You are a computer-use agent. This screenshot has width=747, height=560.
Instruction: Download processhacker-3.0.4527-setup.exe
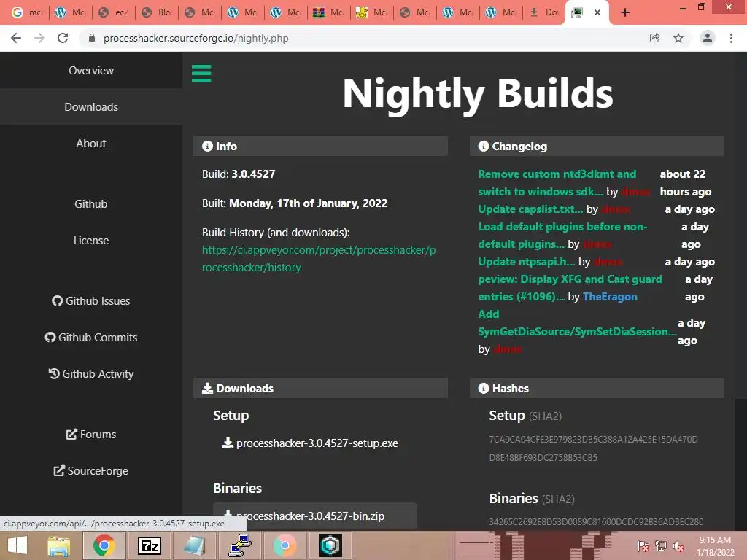point(310,443)
